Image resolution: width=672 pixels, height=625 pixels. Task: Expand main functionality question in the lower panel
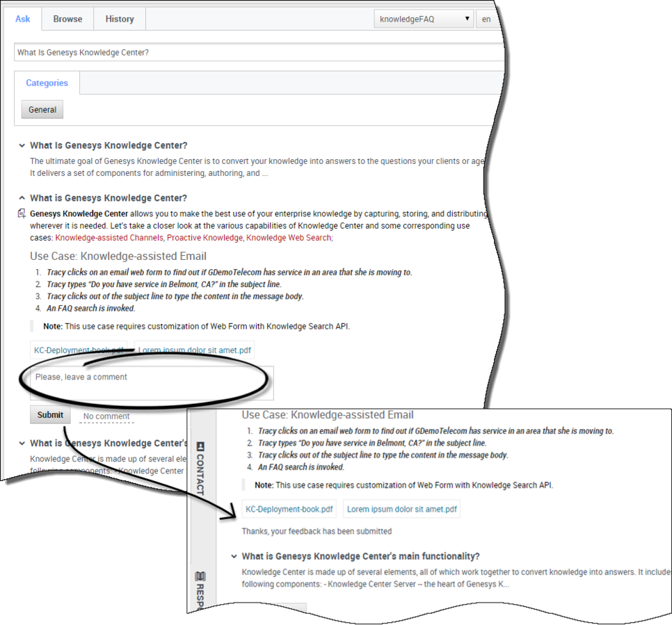pos(234,556)
